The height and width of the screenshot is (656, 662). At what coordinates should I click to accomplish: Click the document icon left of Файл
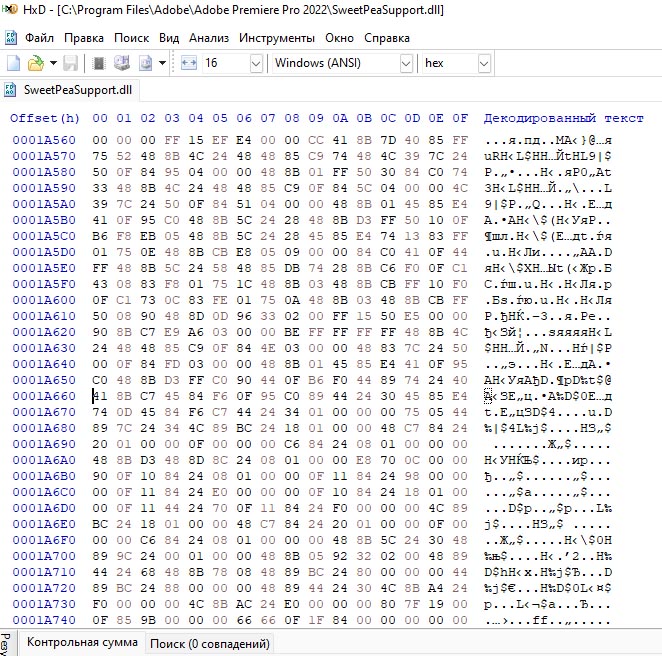11,38
